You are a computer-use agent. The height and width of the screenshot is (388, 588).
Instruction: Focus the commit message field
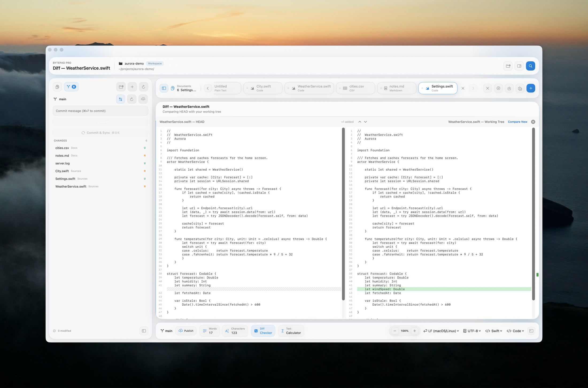100,111
